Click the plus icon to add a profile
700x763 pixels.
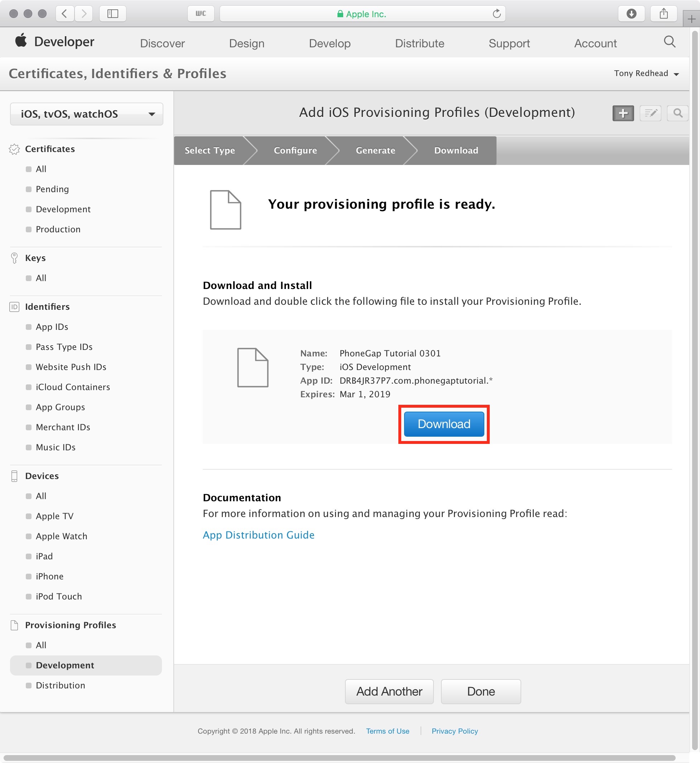pos(623,113)
